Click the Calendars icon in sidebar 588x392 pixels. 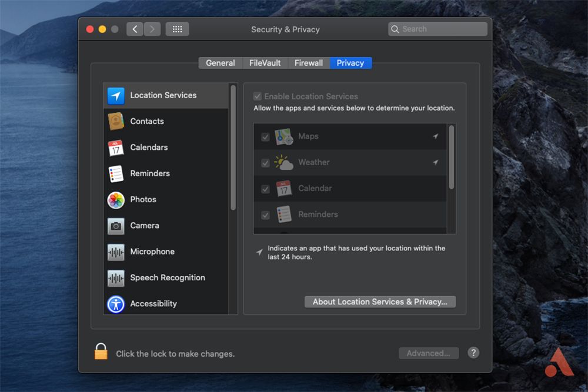116,148
